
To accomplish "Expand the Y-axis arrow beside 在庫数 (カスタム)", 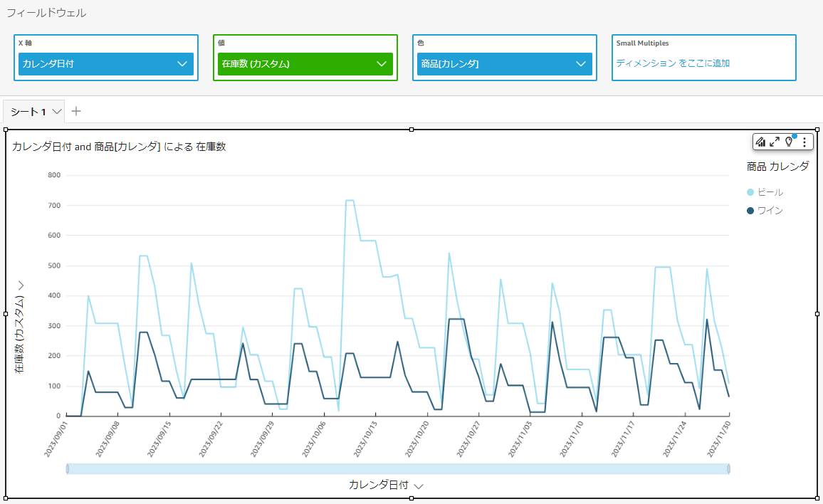I will pos(21,285).
